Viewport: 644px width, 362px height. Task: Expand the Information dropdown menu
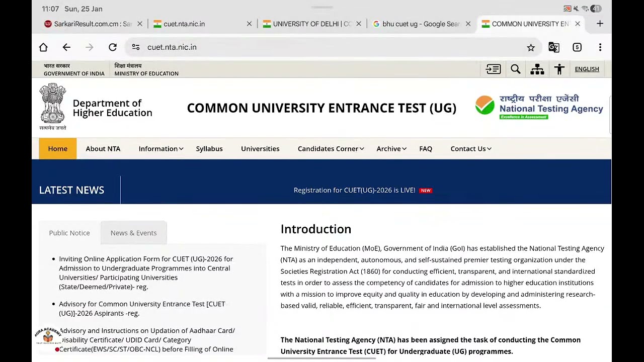[161, 149]
